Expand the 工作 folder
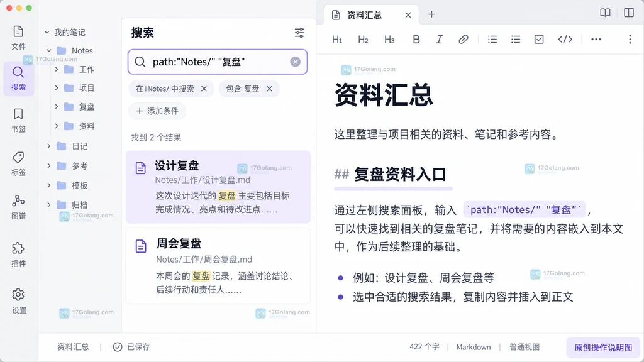 coord(57,69)
